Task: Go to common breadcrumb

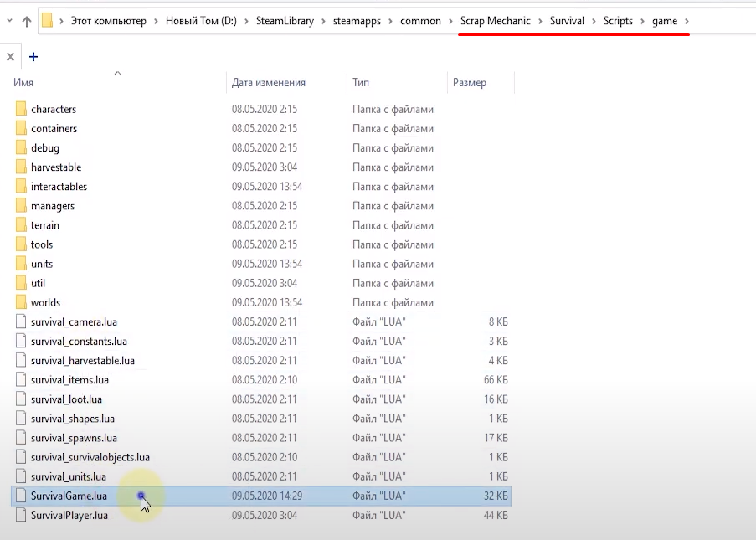Action: [420, 21]
